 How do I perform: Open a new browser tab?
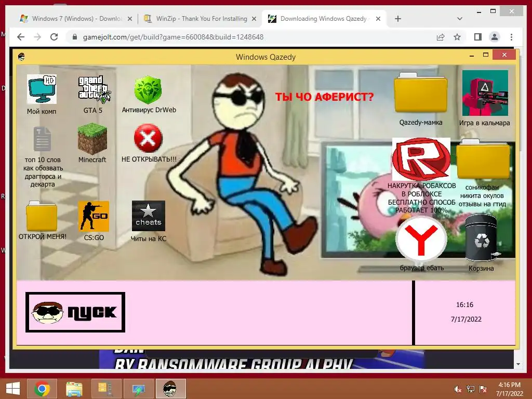[398, 19]
